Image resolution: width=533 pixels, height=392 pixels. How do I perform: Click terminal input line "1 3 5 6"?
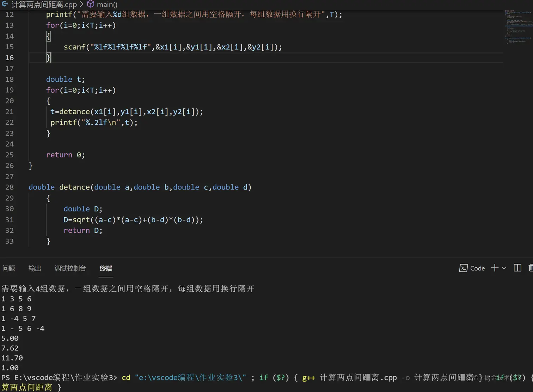coord(16,299)
